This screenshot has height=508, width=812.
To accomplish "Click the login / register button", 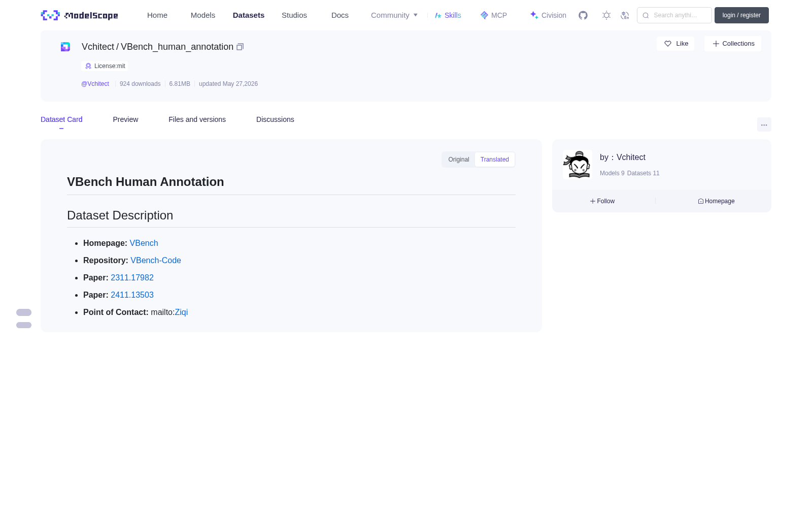I will pyautogui.click(x=741, y=15).
